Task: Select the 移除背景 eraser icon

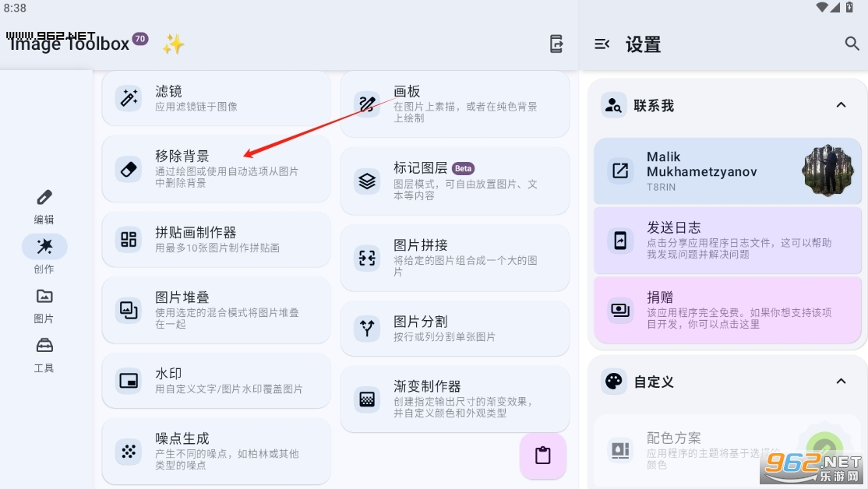Action: coord(129,169)
